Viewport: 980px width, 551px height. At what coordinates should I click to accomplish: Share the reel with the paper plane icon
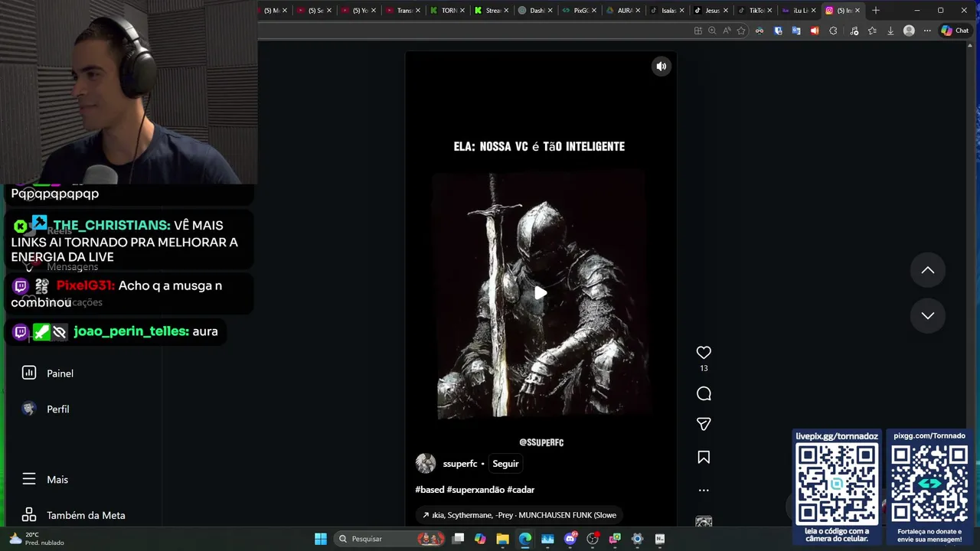pyautogui.click(x=704, y=424)
